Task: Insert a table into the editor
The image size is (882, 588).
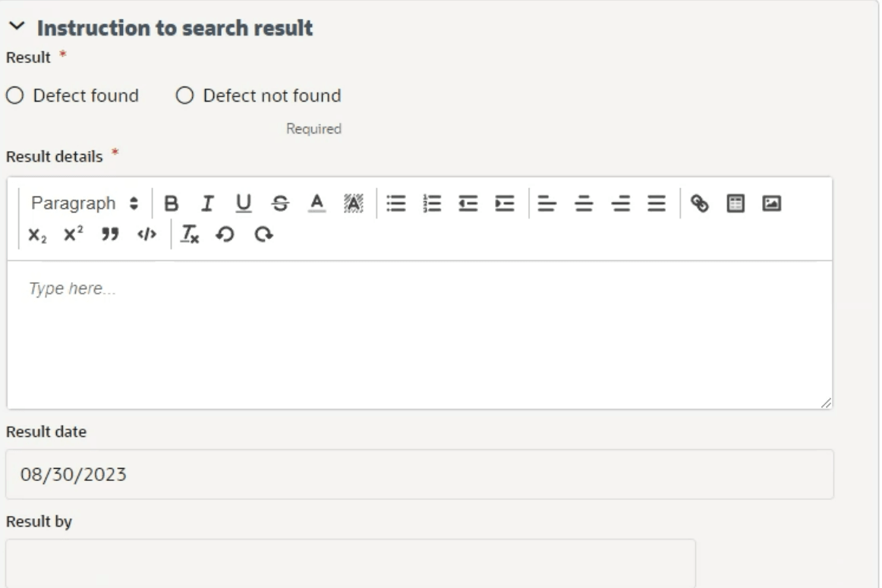Action: point(736,203)
